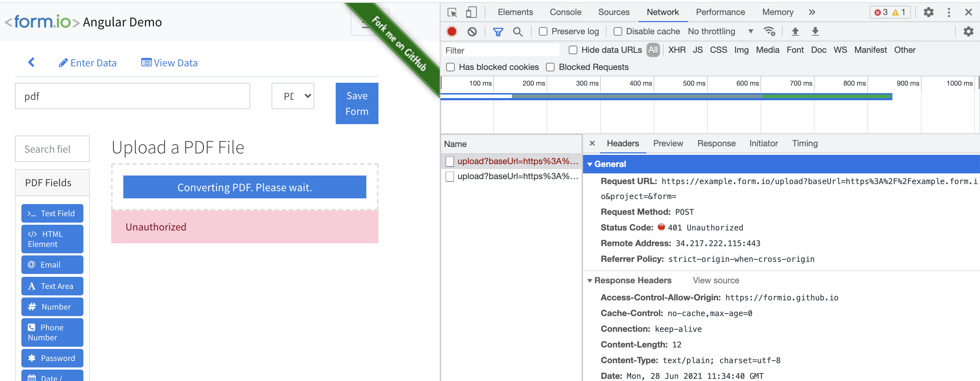
Task: Show more DevTools tabs chevron
Action: [812, 12]
